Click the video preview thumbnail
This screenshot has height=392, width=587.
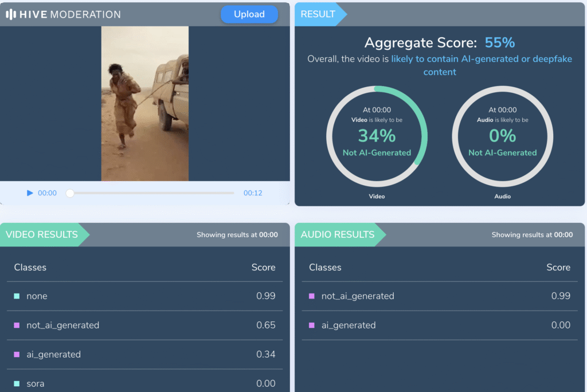[145, 104]
